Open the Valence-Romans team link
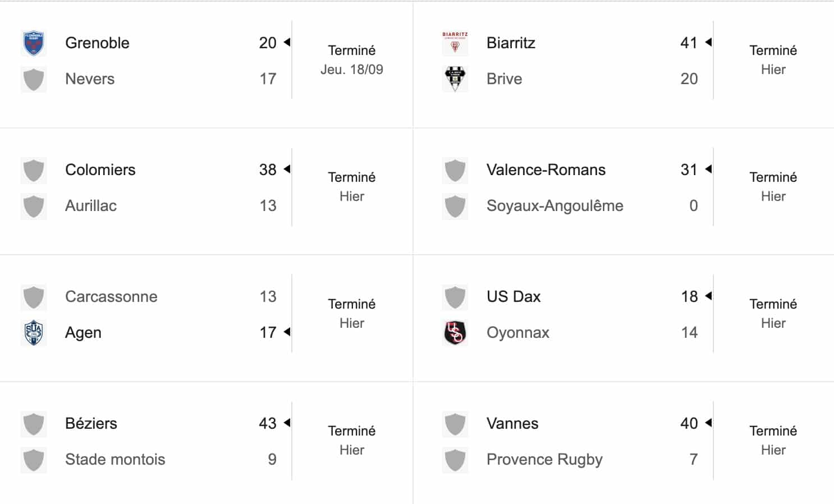The height and width of the screenshot is (504, 834). (546, 170)
